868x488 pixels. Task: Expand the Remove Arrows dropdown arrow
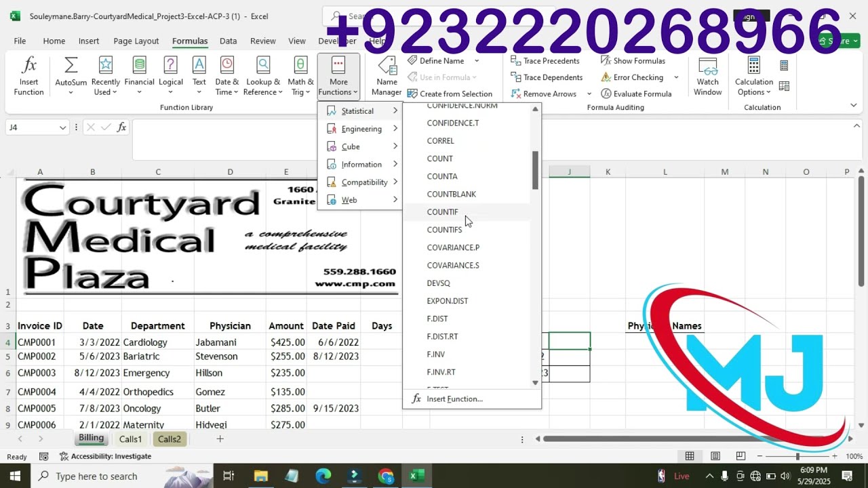[x=589, y=94]
